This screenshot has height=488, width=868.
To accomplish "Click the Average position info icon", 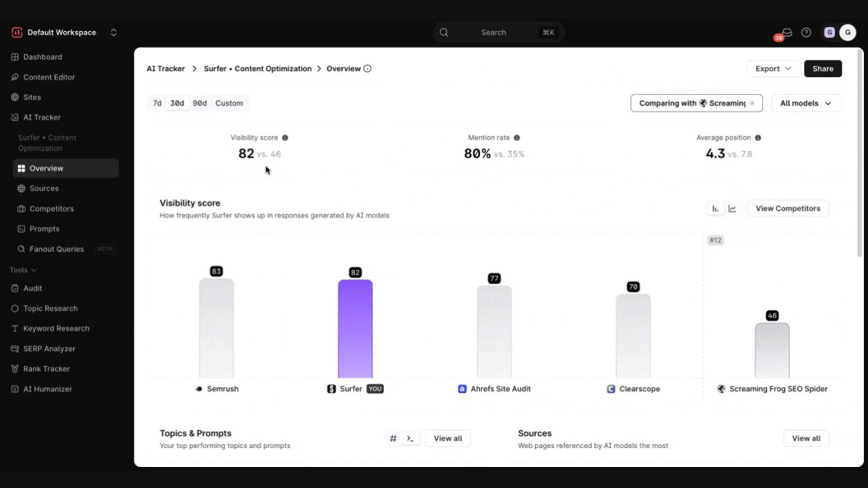I will pos(758,138).
